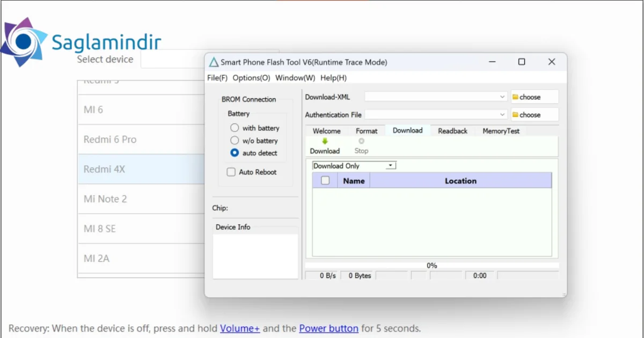Open the Volume+ link on webpage

[x=240, y=328]
